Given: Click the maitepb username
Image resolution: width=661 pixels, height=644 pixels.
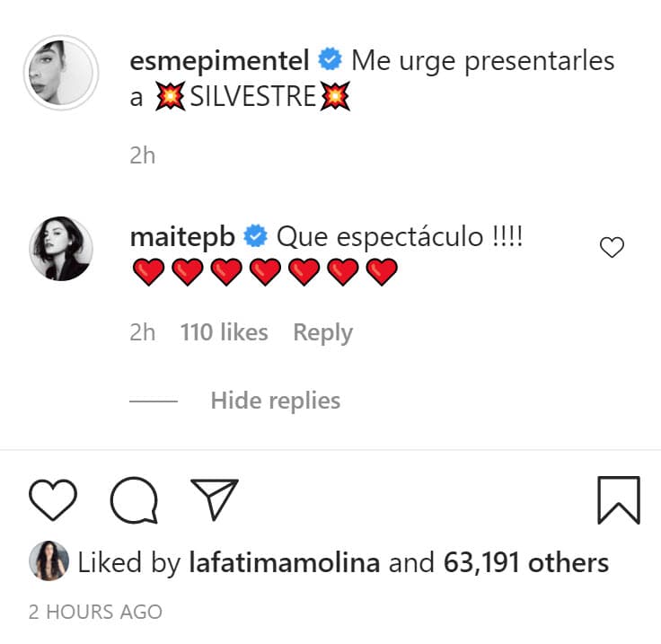Looking at the screenshot, I should coord(182,237).
